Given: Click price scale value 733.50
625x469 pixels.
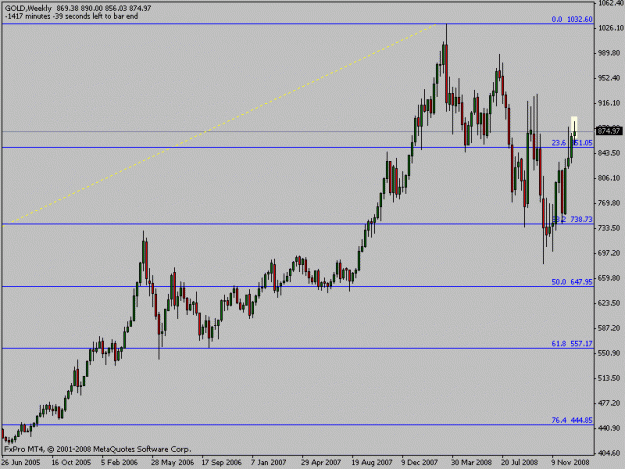Looking at the screenshot, I should pyautogui.click(x=611, y=228).
